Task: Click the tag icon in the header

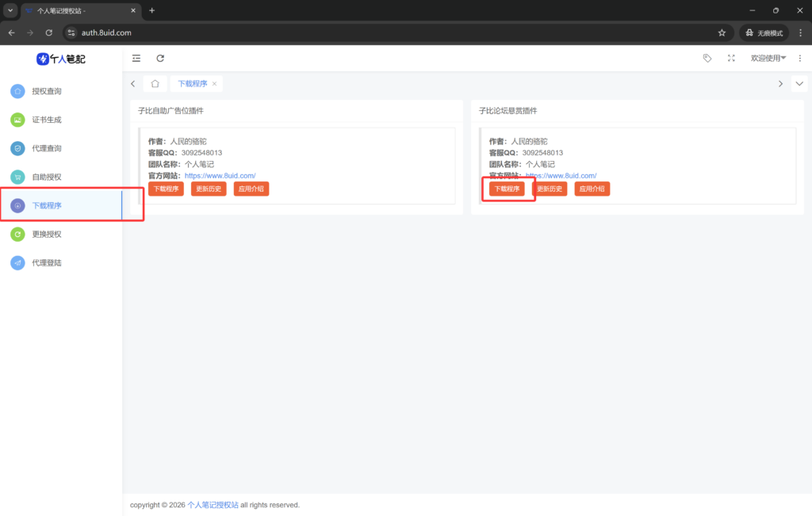Action: pos(707,58)
